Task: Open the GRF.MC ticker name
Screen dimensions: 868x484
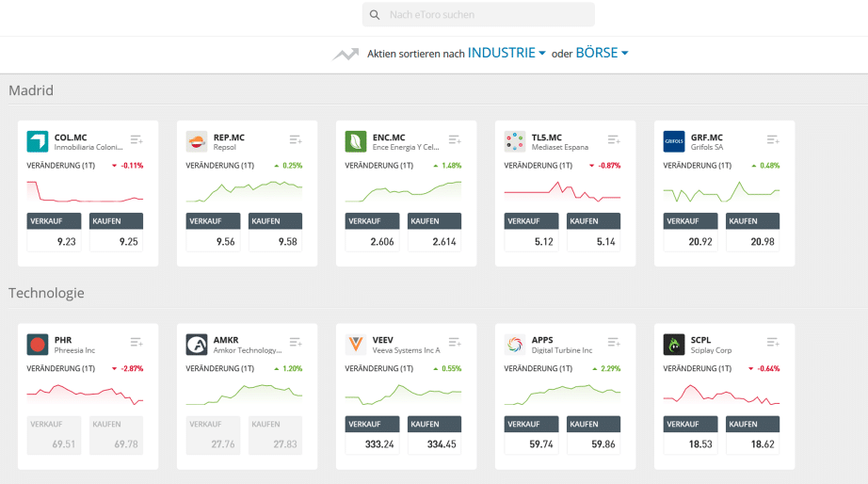Action: point(707,137)
